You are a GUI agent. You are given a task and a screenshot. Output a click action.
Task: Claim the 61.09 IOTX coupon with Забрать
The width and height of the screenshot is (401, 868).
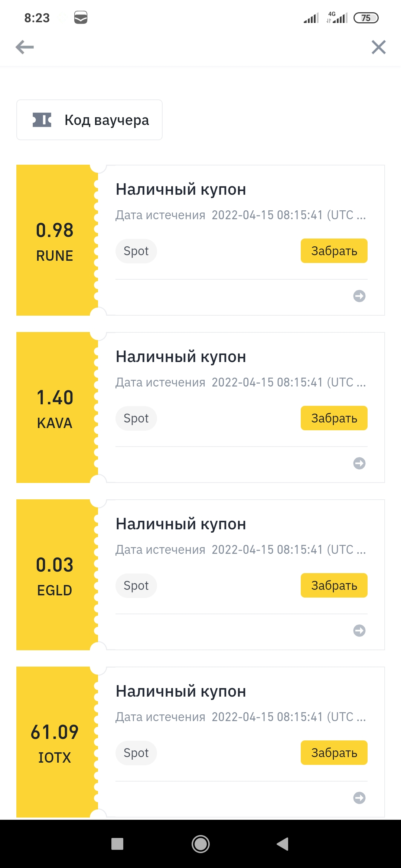(x=334, y=753)
